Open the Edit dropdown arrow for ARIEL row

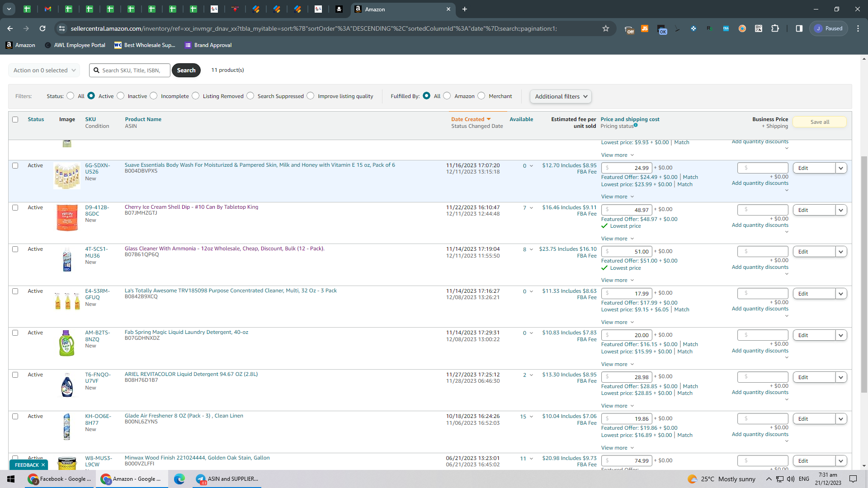click(x=841, y=377)
